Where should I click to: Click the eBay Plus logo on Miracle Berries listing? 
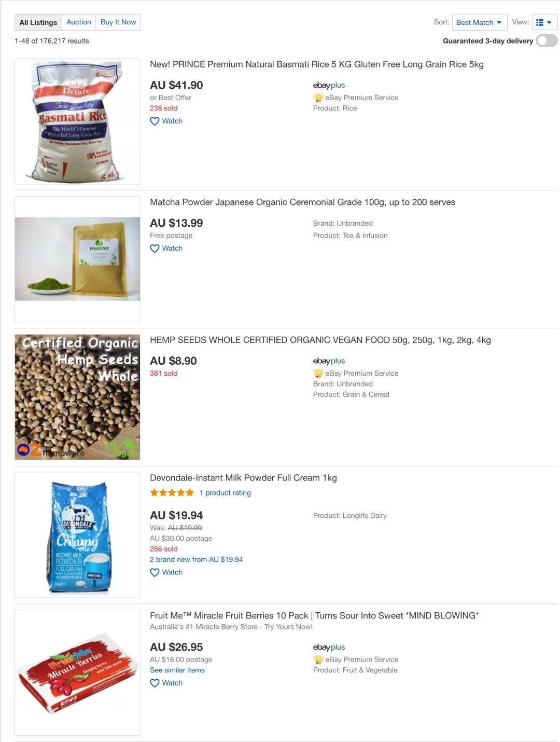(x=329, y=647)
